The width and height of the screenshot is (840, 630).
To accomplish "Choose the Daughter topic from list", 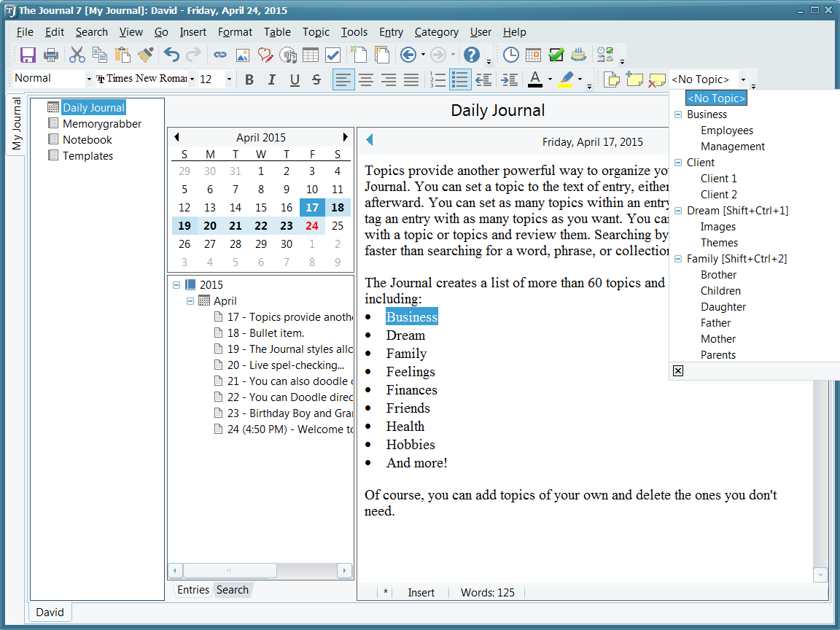I will coord(723,307).
